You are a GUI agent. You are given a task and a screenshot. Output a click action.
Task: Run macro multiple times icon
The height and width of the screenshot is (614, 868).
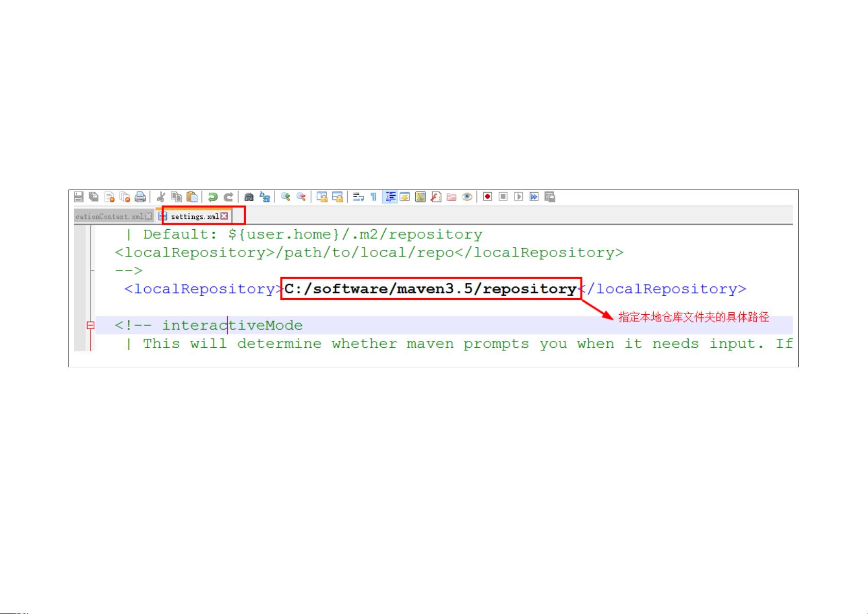tap(534, 197)
